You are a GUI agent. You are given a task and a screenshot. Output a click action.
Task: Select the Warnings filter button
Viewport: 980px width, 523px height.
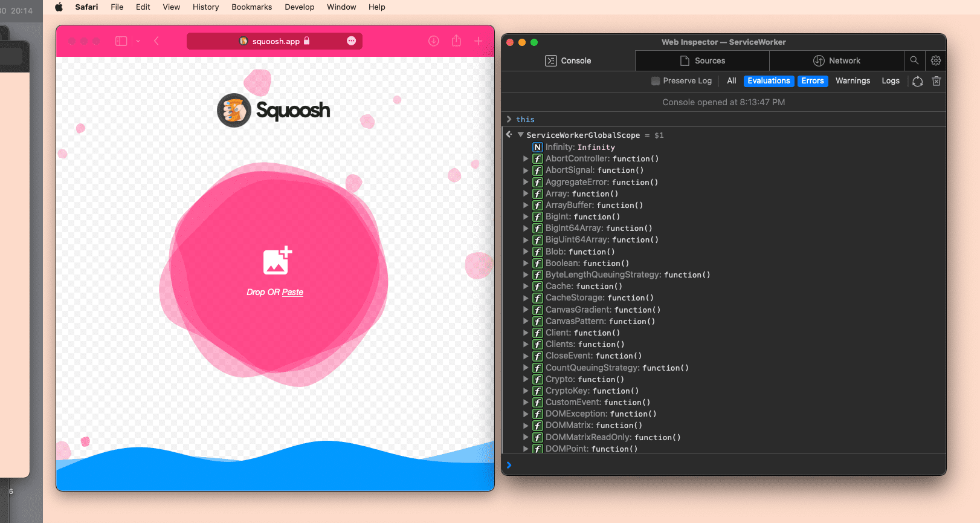[853, 81]
